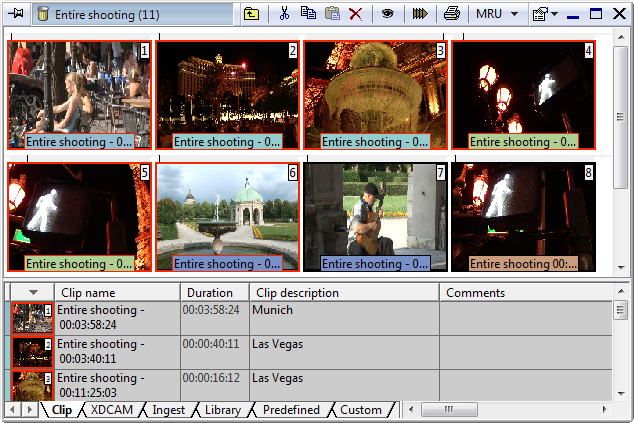Click the trash bin icon beside Entire shooting
This screenshot has width=634, height=423.
(42, 14)
